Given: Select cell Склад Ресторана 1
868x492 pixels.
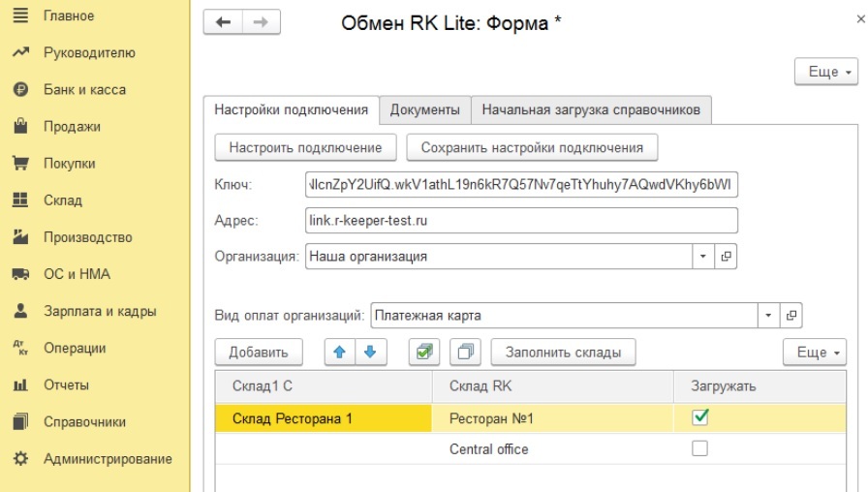Looking at the screenshot, I should [324, 418].
